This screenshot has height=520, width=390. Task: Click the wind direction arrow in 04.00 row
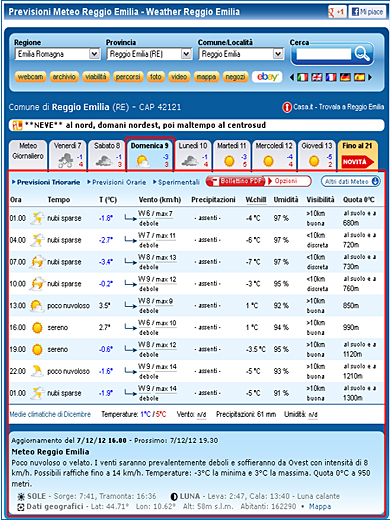130,240
